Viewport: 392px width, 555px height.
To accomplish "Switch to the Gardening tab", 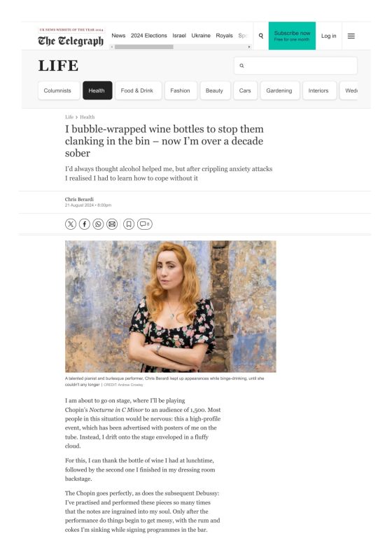I will click(x=279, y=90).
